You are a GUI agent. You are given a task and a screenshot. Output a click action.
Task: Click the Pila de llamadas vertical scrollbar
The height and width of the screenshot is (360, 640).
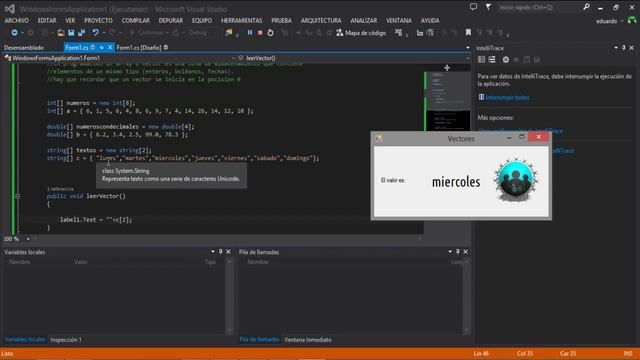point(467,296)
